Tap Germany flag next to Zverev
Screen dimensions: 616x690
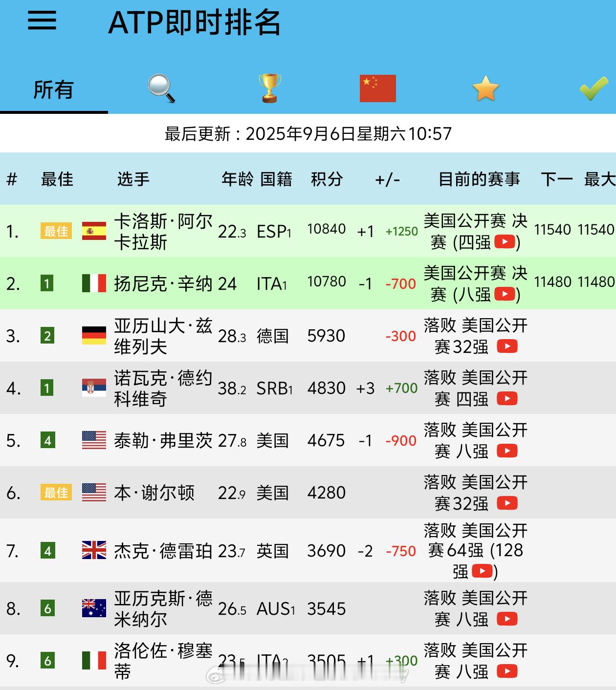(94, 336)
